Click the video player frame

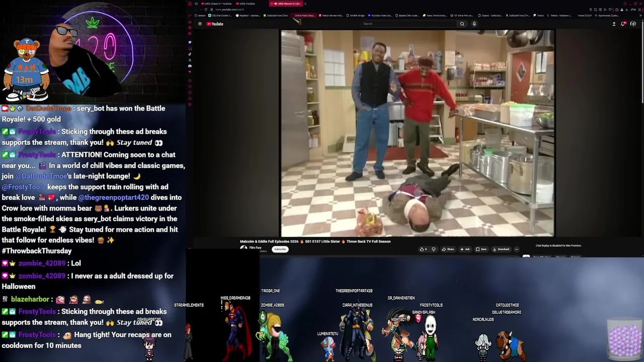pyautogui.click(x=418, y=133)
